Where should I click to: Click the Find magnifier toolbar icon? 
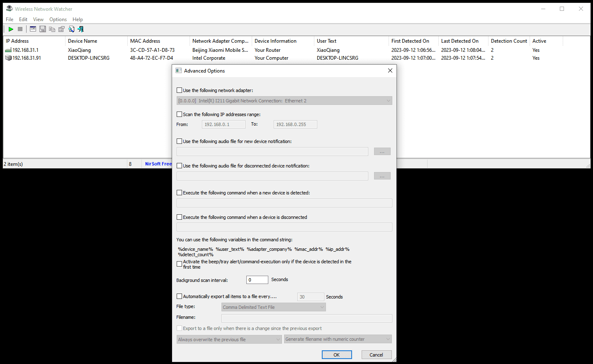pyautogui.click(x=71, y=29)
